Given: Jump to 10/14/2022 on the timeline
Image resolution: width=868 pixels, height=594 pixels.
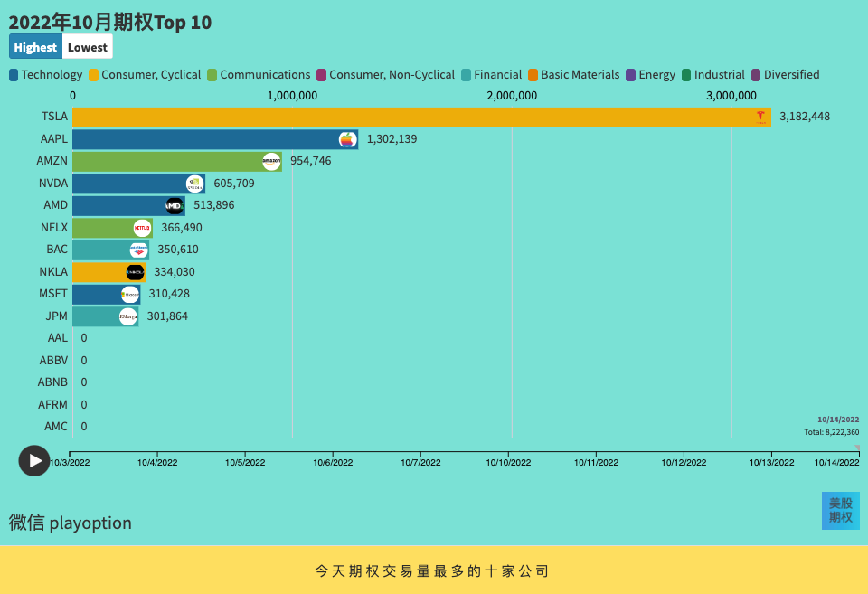Looking at the screenshot, I should (836, 462).
